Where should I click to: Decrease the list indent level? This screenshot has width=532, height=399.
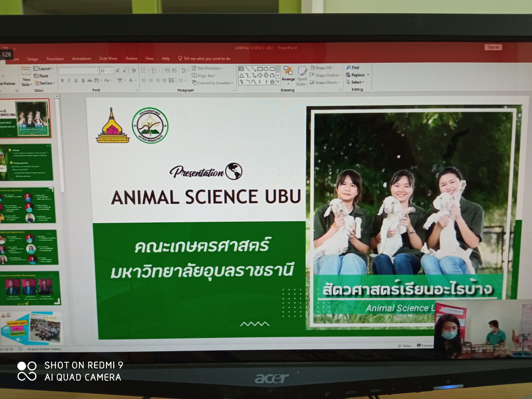click(167, 71)
